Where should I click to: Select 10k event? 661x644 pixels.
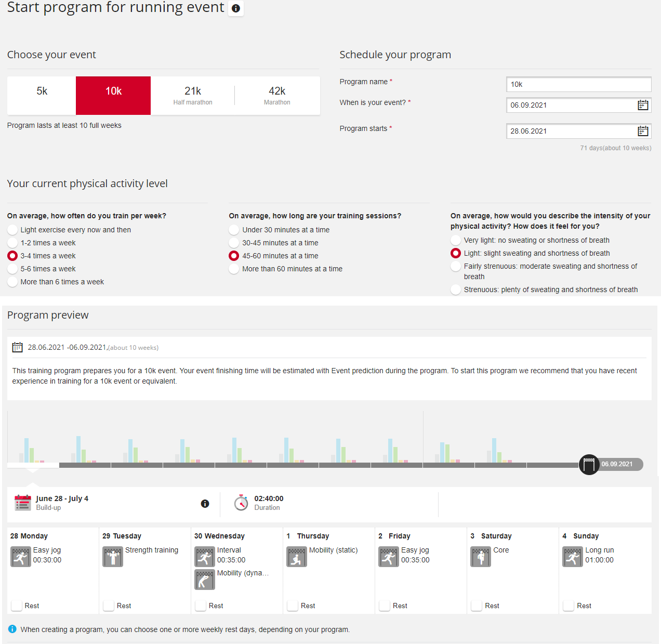coord(113,96)
